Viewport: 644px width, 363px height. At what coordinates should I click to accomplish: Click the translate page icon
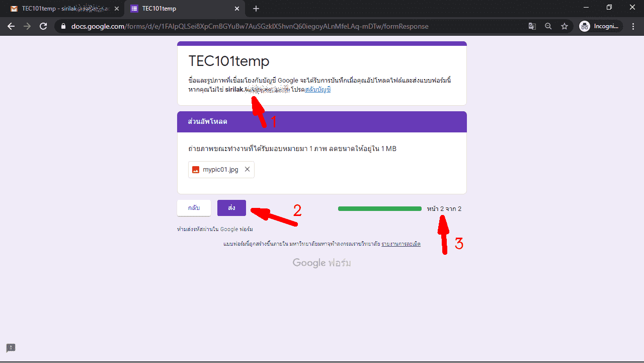pos(532,26)
